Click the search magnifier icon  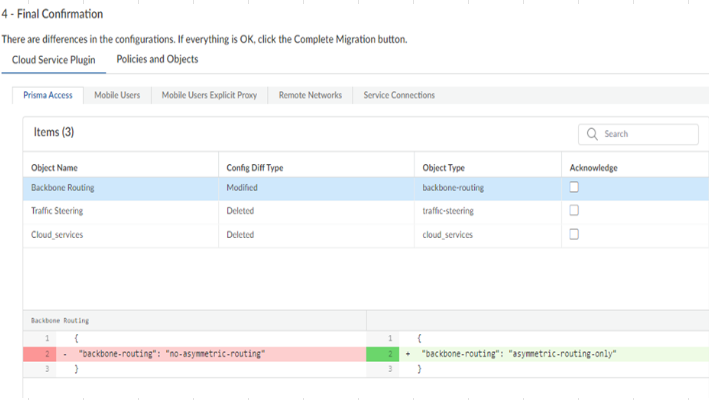tap(592, 134)
